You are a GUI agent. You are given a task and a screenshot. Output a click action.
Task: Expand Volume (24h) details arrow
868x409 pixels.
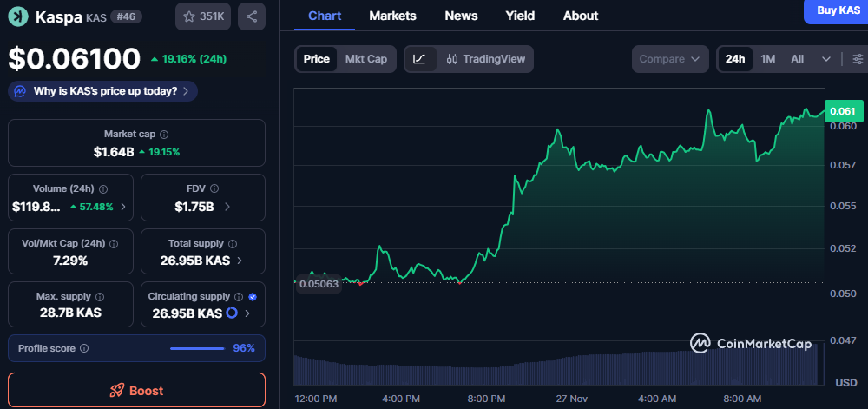(x=123, y=207)
